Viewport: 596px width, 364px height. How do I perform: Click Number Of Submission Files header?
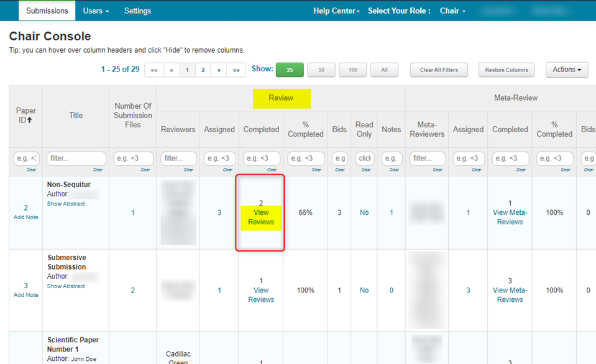pyautogui.click(x=132, y=115)
